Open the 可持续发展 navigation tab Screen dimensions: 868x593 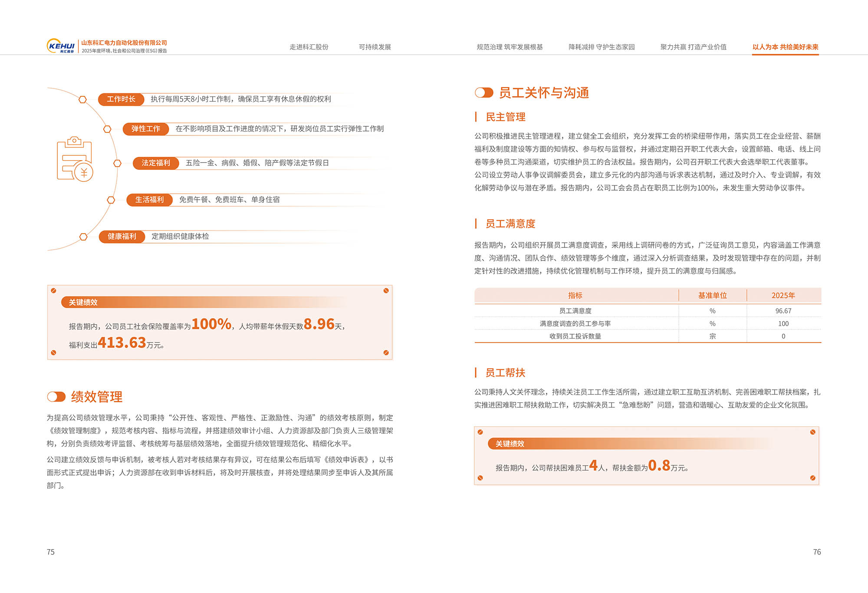(375, 47)
